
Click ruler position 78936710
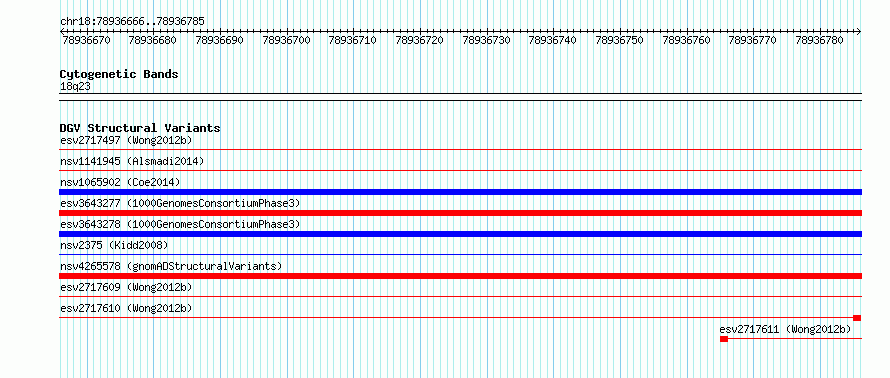pyautogui.click(x=352, y=40)
